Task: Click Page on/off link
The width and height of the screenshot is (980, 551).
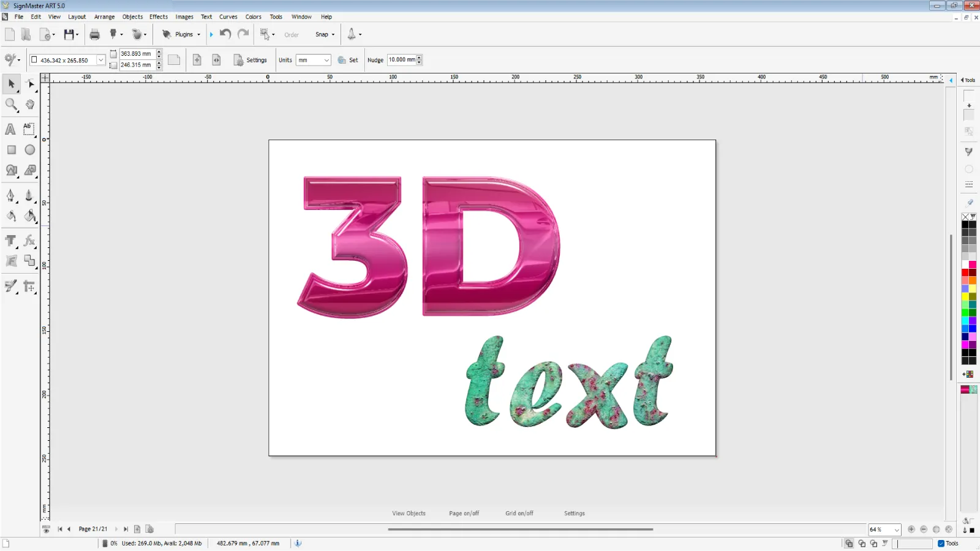Action: [464, 514]
